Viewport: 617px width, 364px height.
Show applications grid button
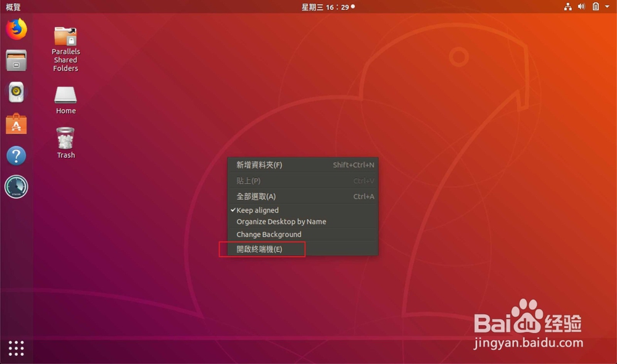16,348
